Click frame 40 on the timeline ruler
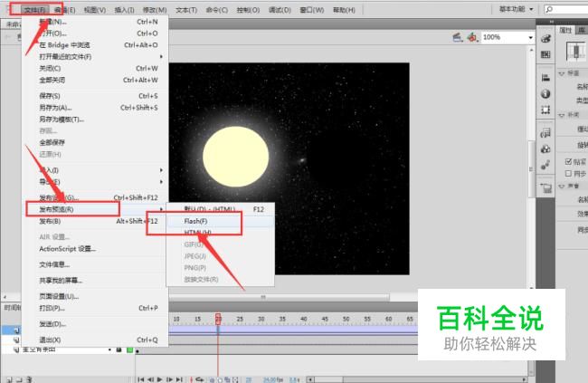Screen dimensions: 588x383 click(x=304, y=319)
